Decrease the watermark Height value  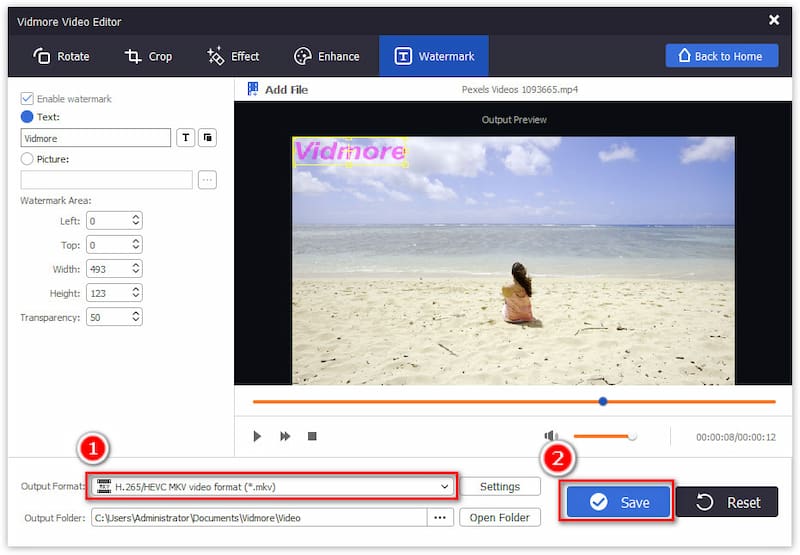pos(136,297)
